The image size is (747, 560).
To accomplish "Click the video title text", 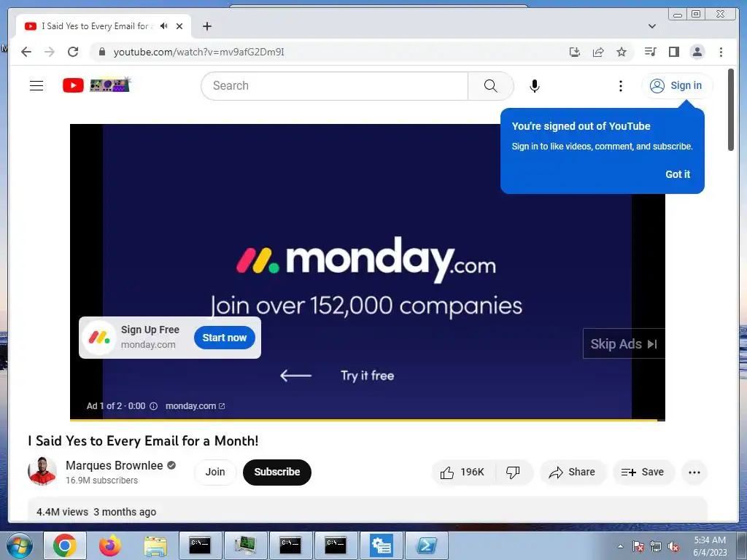I will coord(144,441).
